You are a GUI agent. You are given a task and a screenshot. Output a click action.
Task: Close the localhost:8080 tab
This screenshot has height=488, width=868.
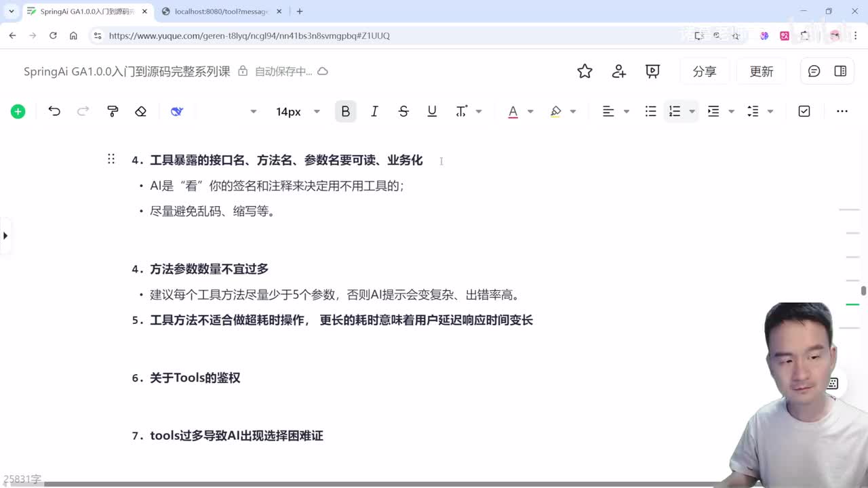tap(279, 12)
